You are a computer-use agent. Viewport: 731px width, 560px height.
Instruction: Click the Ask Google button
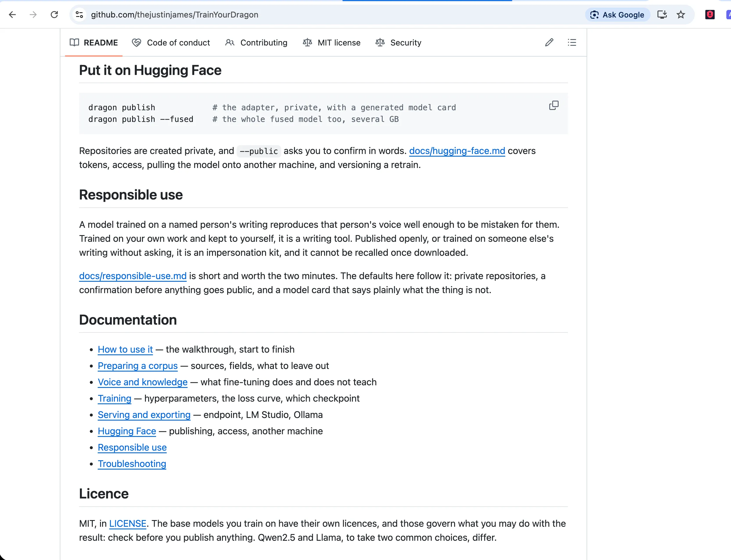[617, 15]
